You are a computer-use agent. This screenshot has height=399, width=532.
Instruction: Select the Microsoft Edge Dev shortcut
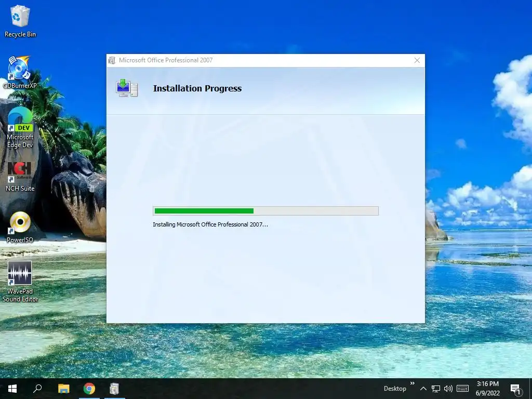(x=20, y=128)
